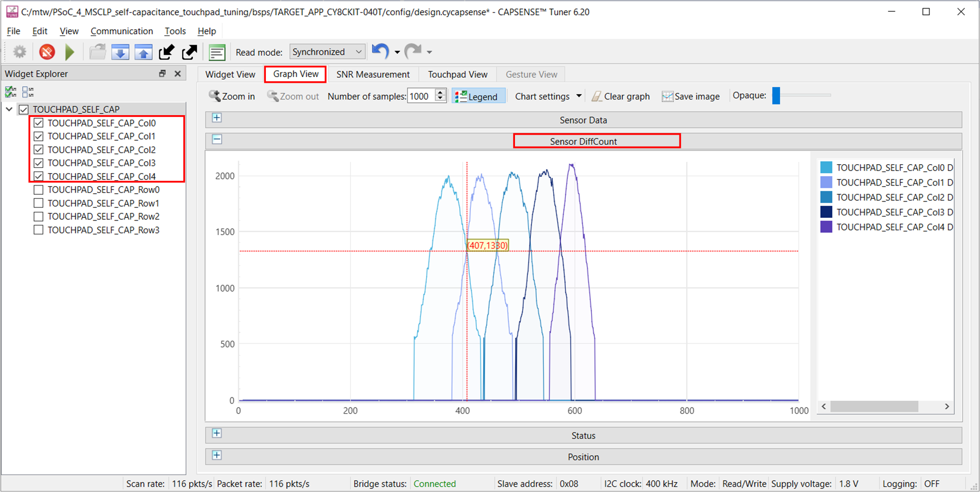Click the Number of samples field
This screenshot has height=492, width=980.
421,96
